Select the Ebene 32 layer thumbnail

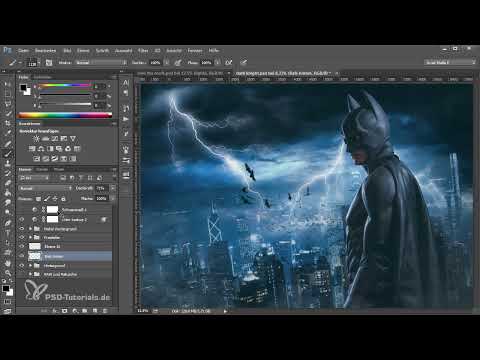(x=35, y=246)
